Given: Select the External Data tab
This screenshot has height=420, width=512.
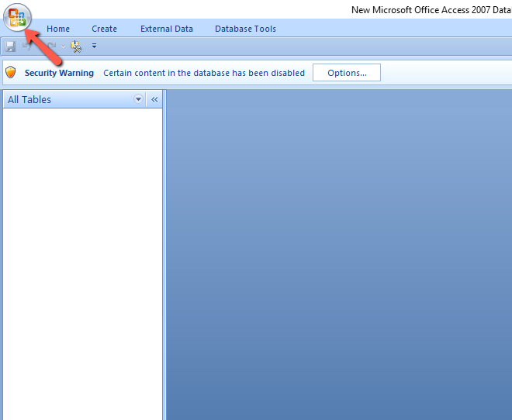Looking at the screenshot, I should tap(167, 29).
